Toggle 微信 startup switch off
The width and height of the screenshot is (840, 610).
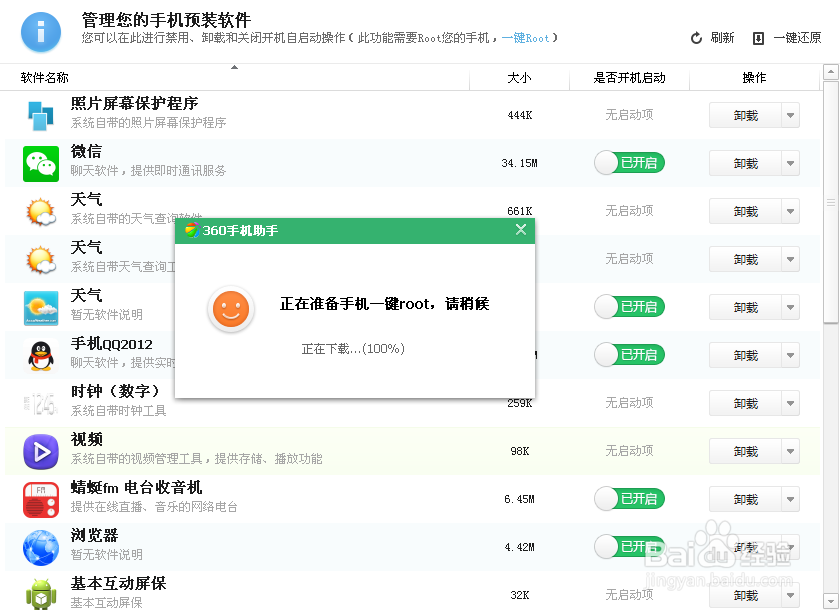[629, 163]
